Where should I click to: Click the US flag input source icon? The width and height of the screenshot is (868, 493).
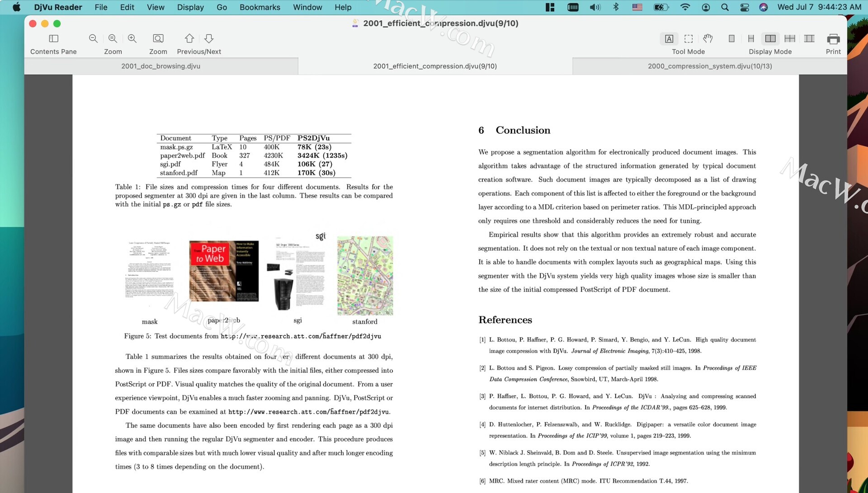coord(637,7)
